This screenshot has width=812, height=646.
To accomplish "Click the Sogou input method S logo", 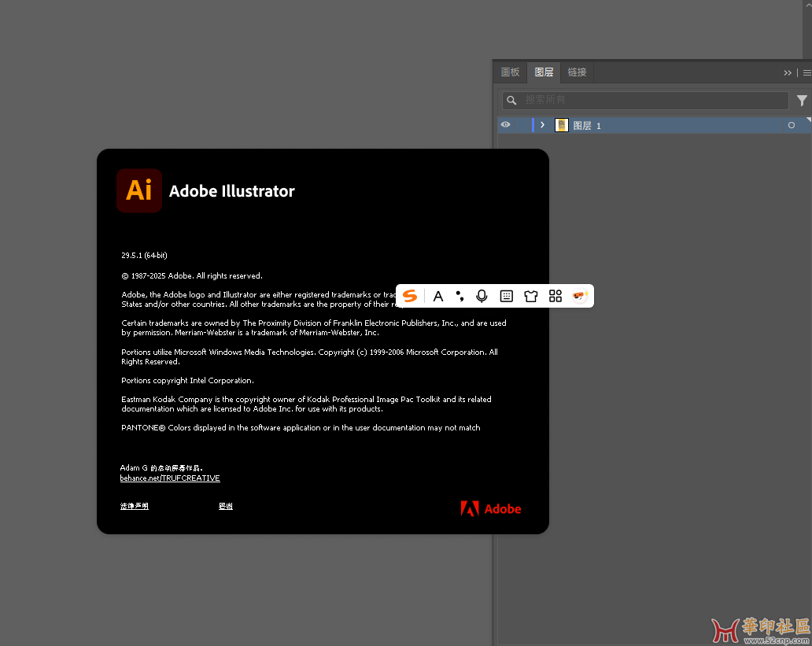I will pyautogui.click(x=410, y=296).
